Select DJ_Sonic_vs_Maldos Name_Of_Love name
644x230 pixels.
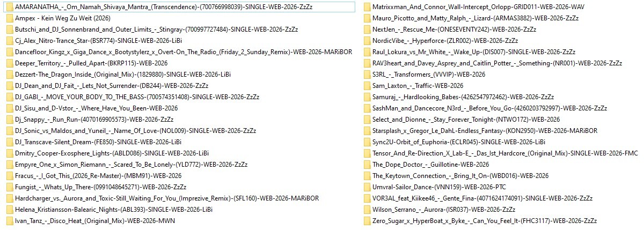136,131
